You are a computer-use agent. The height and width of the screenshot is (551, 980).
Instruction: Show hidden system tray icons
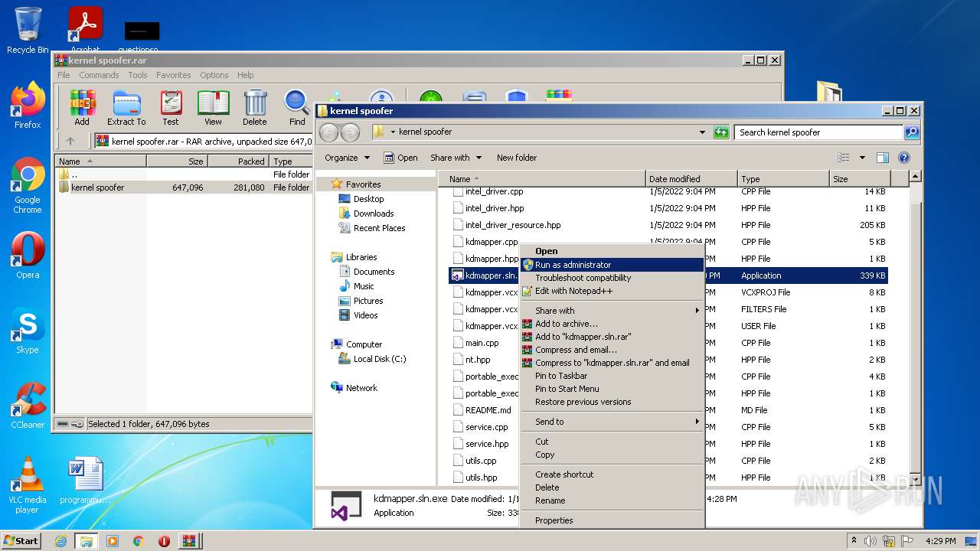854,540
